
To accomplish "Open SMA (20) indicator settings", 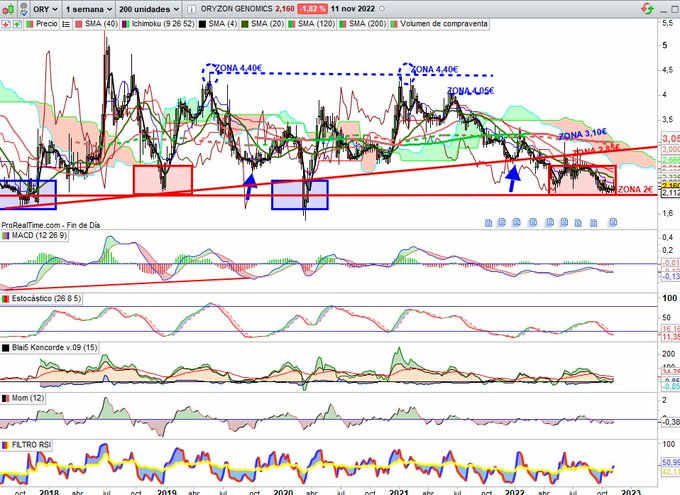I will [267, 24].
